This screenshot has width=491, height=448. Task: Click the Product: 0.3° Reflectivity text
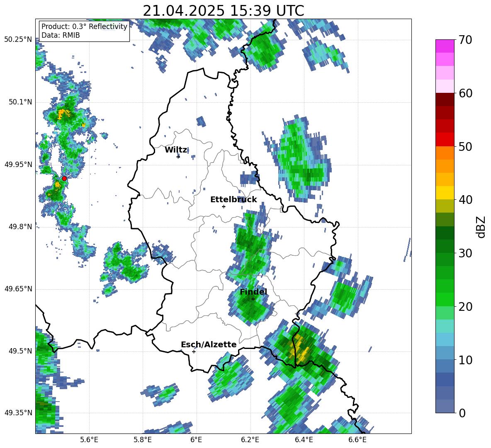coord(84,27)
